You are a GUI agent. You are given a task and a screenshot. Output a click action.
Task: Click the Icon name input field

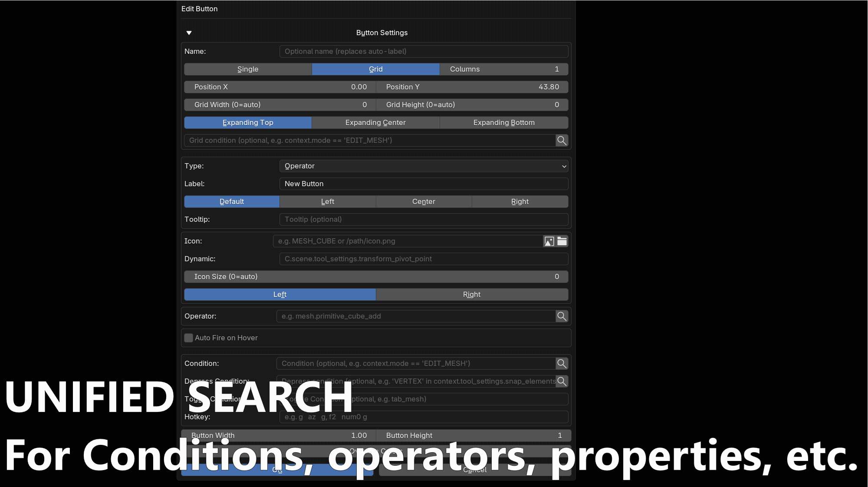[408, 241]
